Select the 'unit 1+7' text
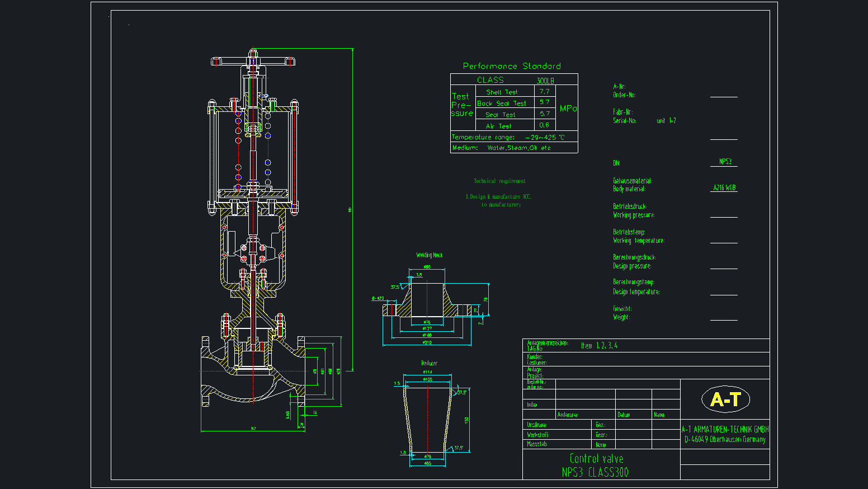The width and height of the screenshot is (868, 489). click(666, 121)
